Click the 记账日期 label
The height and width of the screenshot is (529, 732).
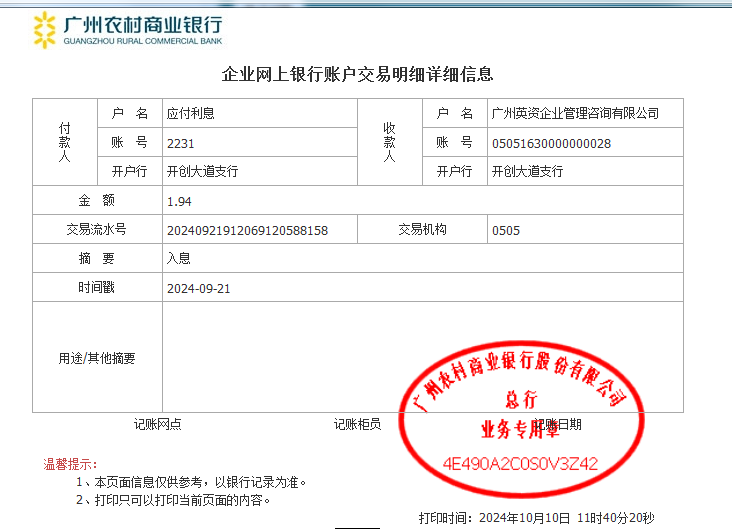[557, 424]
